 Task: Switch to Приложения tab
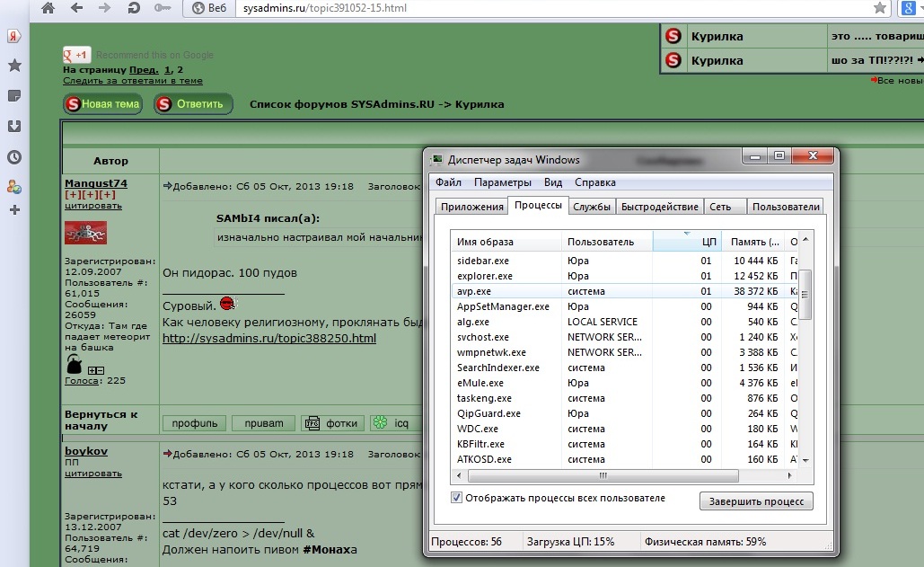point(472,207)
